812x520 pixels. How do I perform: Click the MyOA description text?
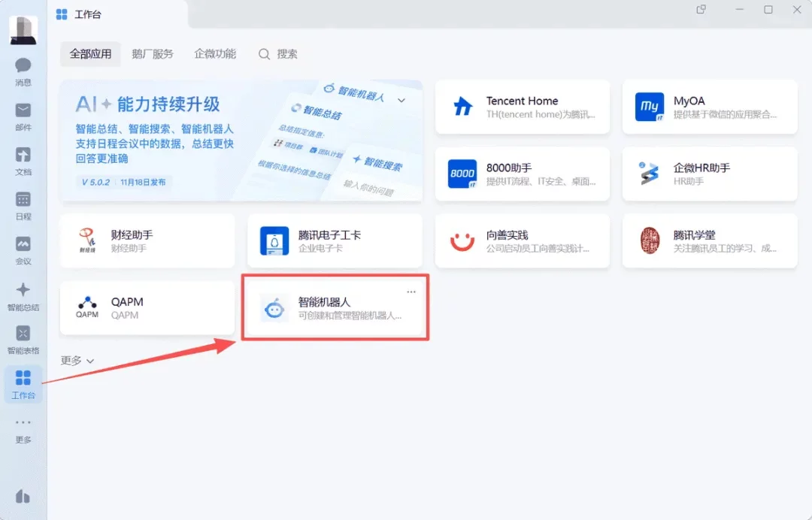[725, 115]
